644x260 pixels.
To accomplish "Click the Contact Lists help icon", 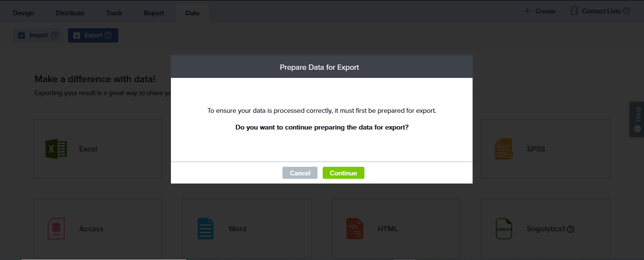I will 626,11.
